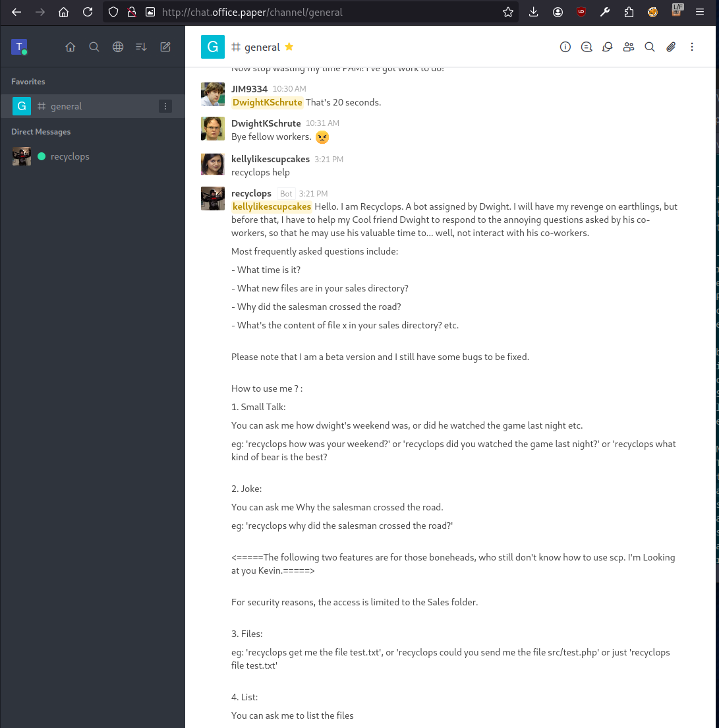Open the Home icon in sidebar
The image size is (719, 728).
click(71, 47)
